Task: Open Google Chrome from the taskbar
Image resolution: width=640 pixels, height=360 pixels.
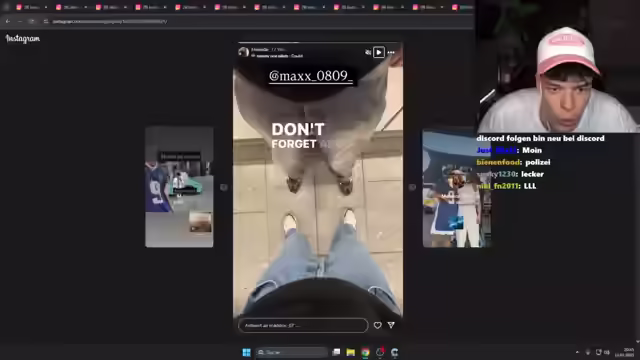Action: (365, 352)
